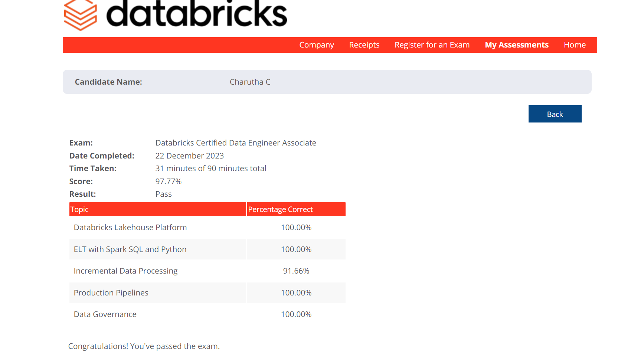
Task: Click 100.00% for Data Governance
Action: point(296,314)
